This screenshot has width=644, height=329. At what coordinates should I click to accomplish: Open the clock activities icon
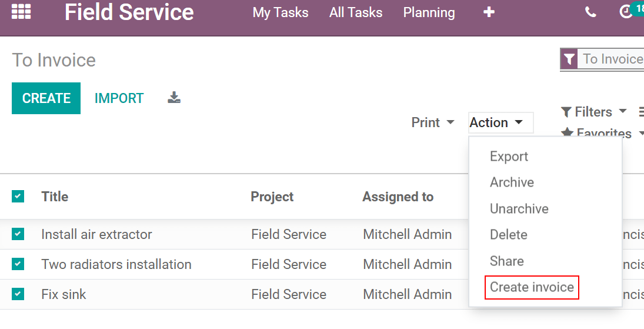(x=626, y=12)
